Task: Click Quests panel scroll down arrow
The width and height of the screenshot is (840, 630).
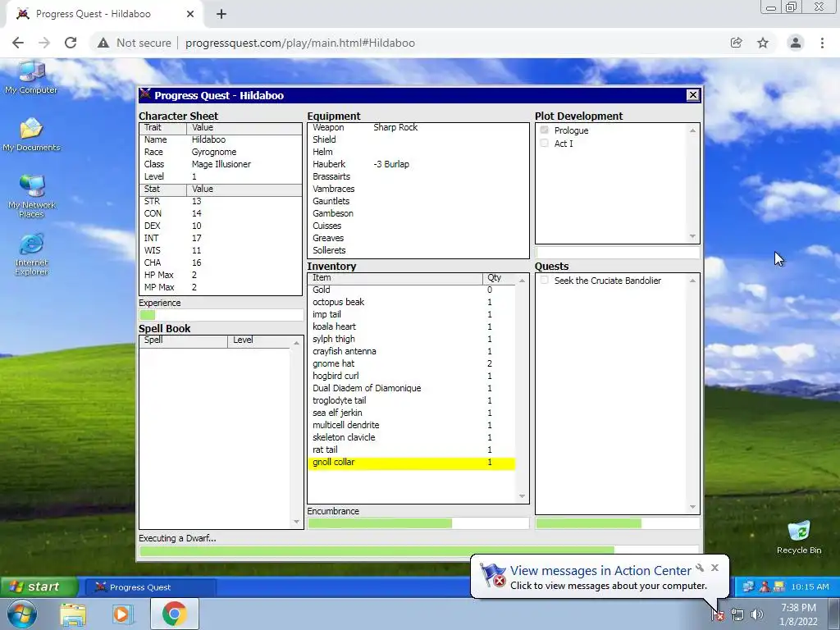Action: [x=692, y=507]
